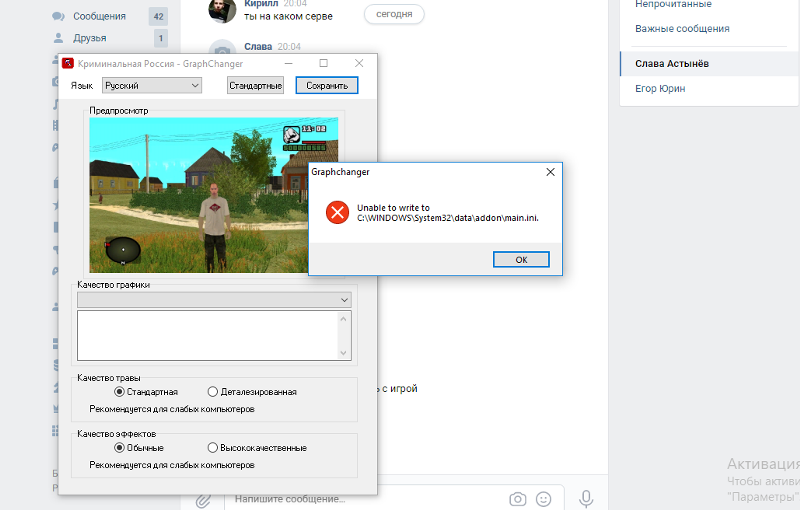This screenshot has height=510, width=800.
Task: Click Кирилл's profile avatar
Action: [x=223, y=11]
